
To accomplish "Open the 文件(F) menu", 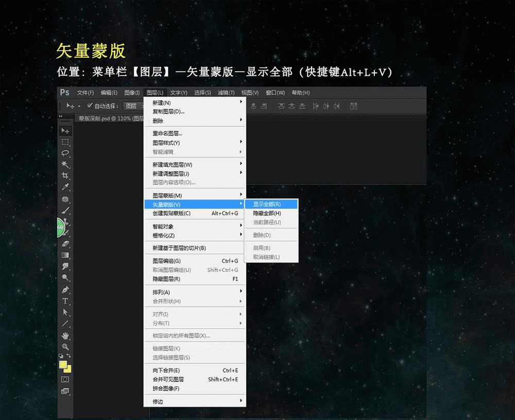I will tap(85, 93).
